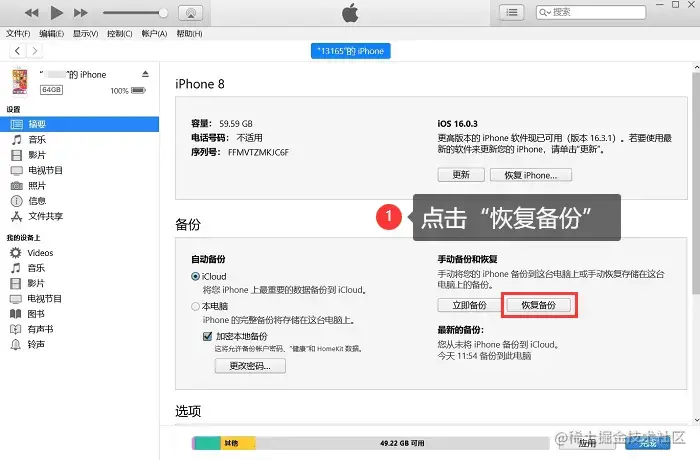Open the 文件(F) menu
The image size is (700, 460).
point(18,34)
